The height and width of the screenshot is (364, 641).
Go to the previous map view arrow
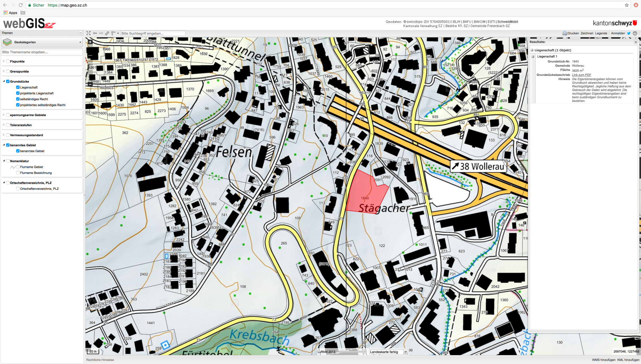(95, 33)
